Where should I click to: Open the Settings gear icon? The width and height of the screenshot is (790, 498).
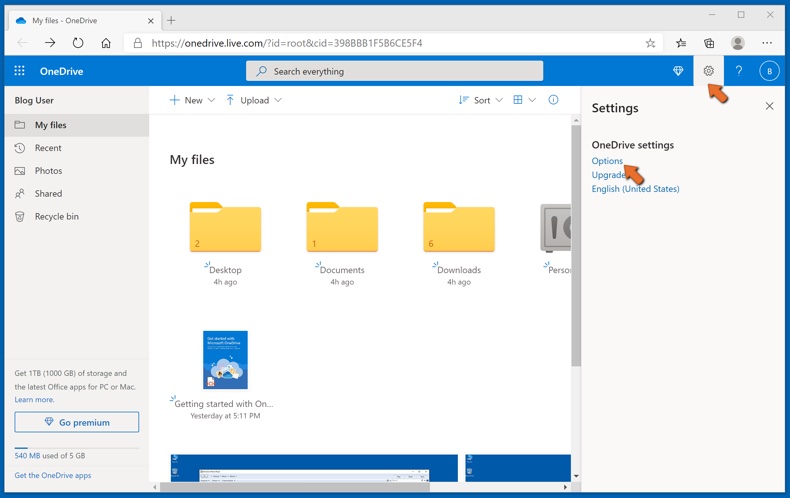tap(708, 71)
